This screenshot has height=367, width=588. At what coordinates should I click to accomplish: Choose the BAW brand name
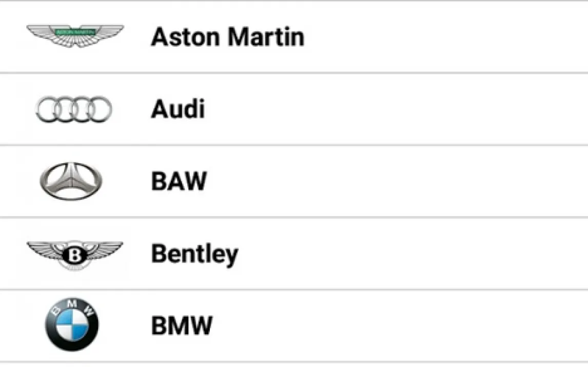(x=179, y=181)
